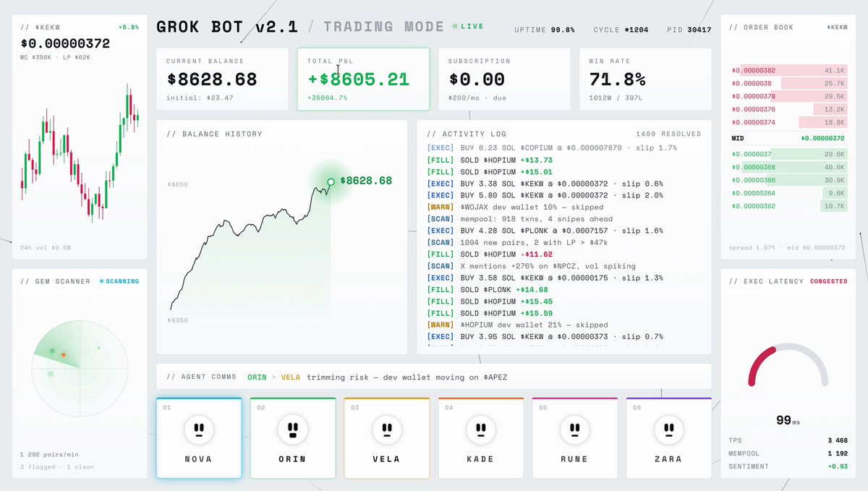The image size is (868, 491).
Task: Open the KADE agent card
Action: [480, 437]
